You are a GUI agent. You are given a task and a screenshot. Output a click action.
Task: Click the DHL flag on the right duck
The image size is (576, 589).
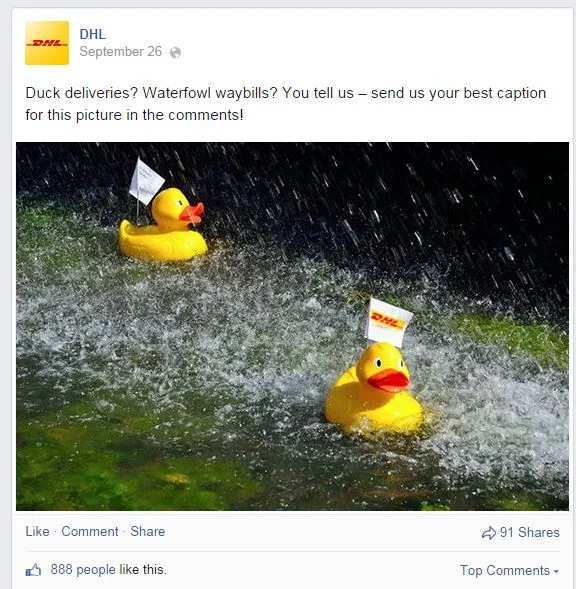point(388,322)
